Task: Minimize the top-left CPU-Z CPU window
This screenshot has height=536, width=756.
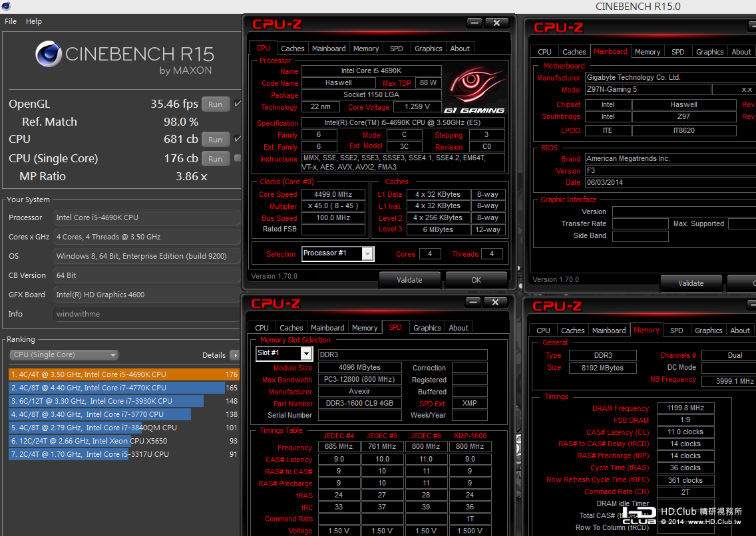Action: point(474,23)
